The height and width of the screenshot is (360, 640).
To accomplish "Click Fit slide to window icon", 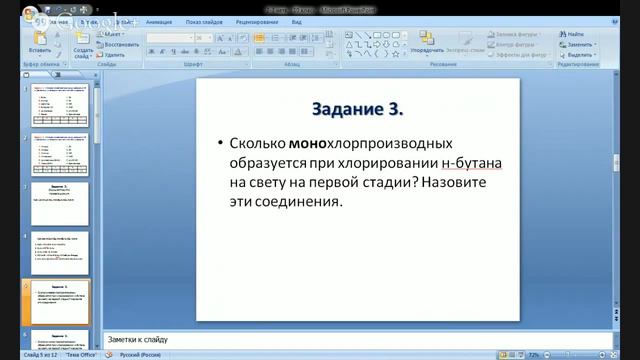I will click(x=613, y=355).
